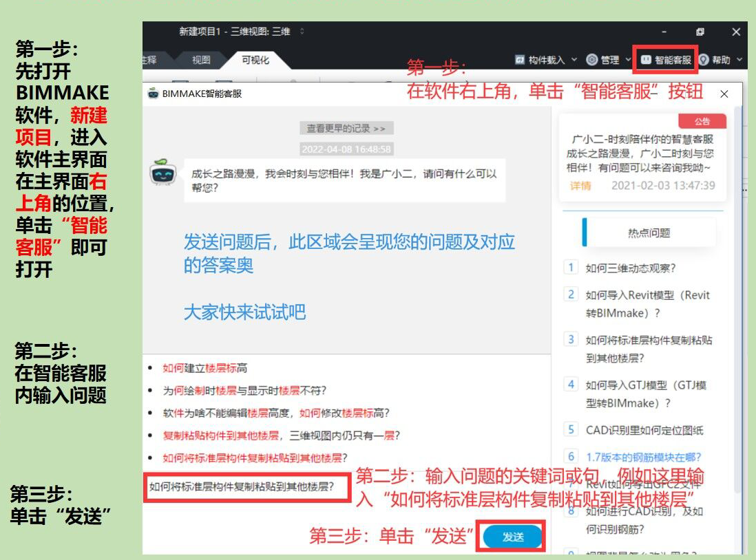This screenshot has width=756, height=560.
Task: Select suggestion 为何绘制时楼层与显示时楼层不符?
Action: pos(244,390)
